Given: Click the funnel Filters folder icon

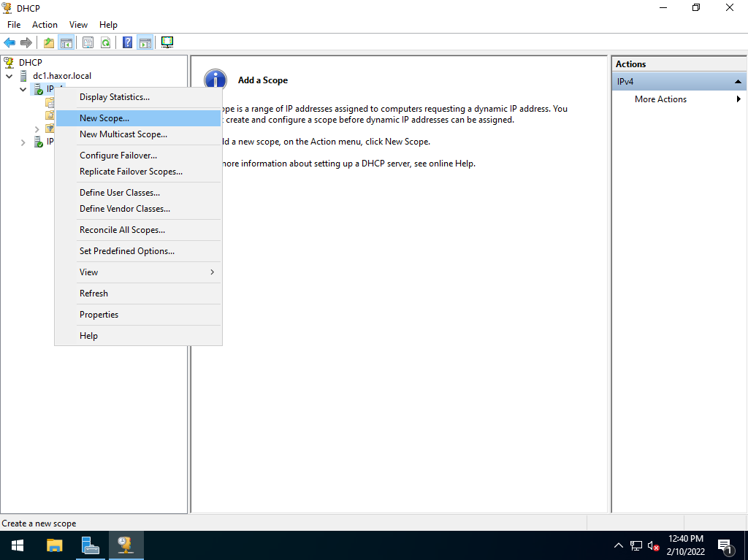Looking at the screenshot, I should point(50,129).
